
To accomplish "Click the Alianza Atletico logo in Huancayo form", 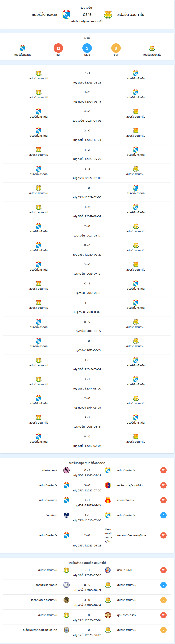I will click(66, 585).
